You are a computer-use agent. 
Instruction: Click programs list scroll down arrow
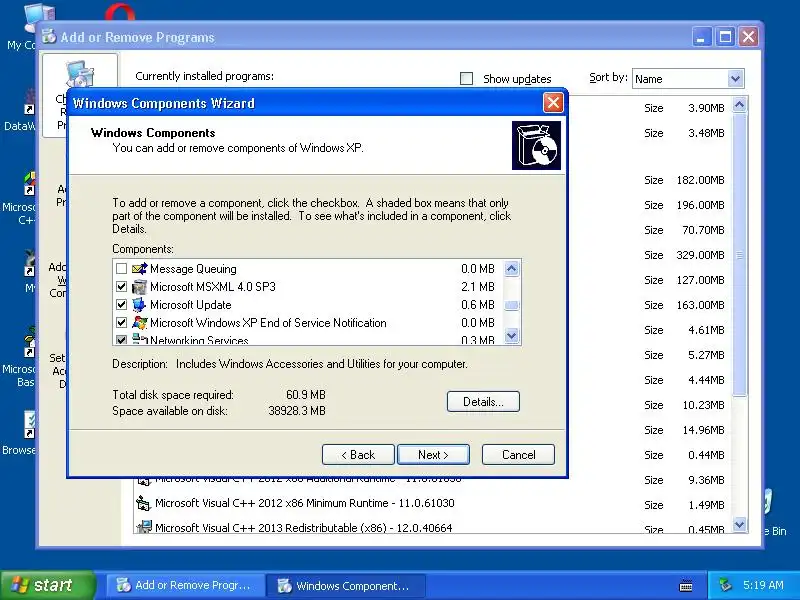click(x=739, y=524)
